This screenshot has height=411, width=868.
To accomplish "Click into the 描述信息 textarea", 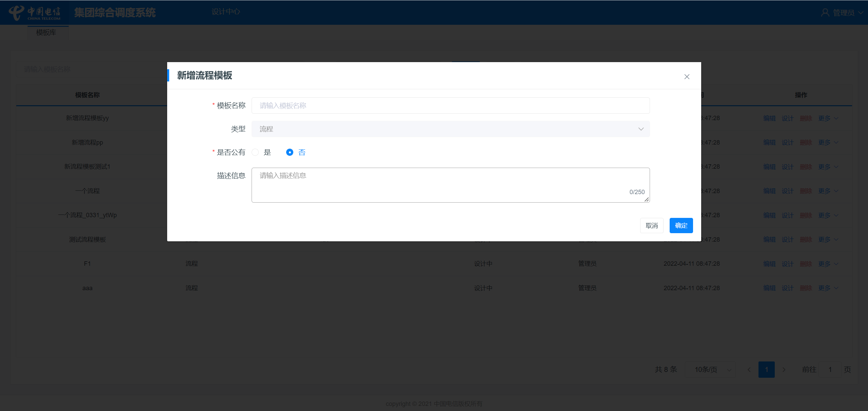I will click(450, 185).
